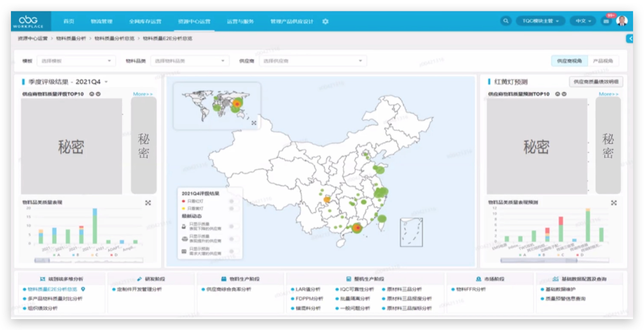Click the search magnifier icon in header

click(x=505, y=21)
